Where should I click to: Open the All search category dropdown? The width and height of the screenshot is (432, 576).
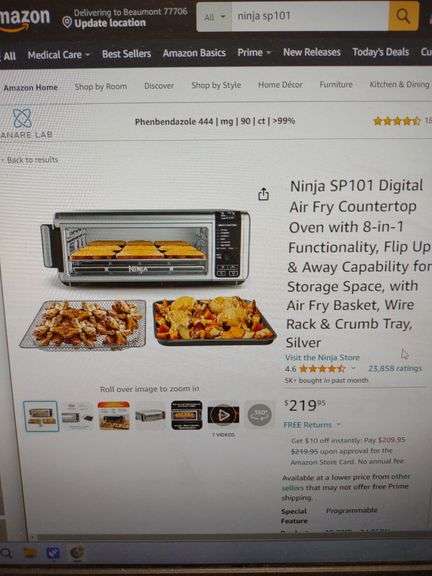pos(214,17)
